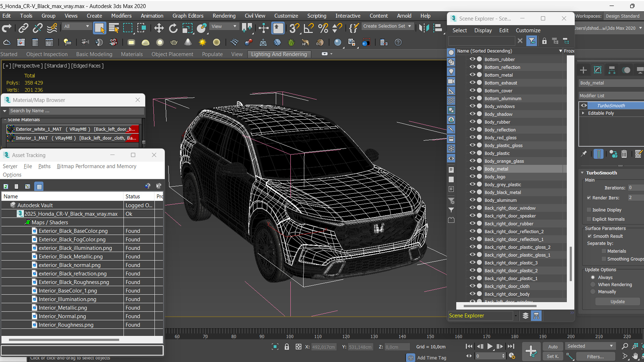Collapse the TurboSmooth rollout
Screen dimensions: 644x362
pos(582,173)
